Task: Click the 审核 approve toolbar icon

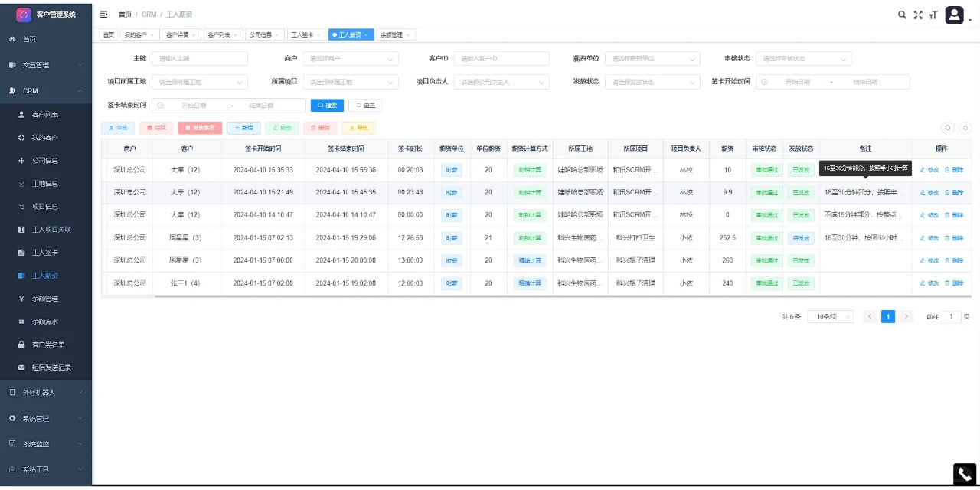Action: 117,127
